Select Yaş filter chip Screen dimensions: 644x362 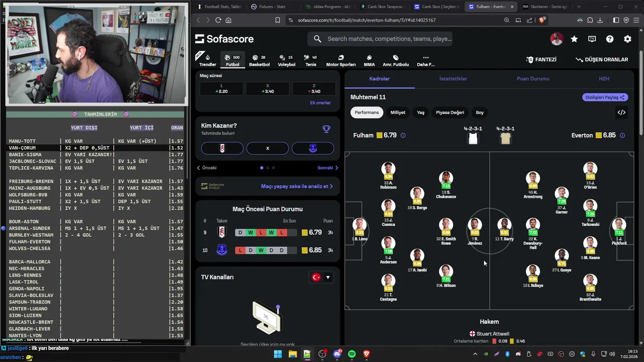click(x=421, y=113)
